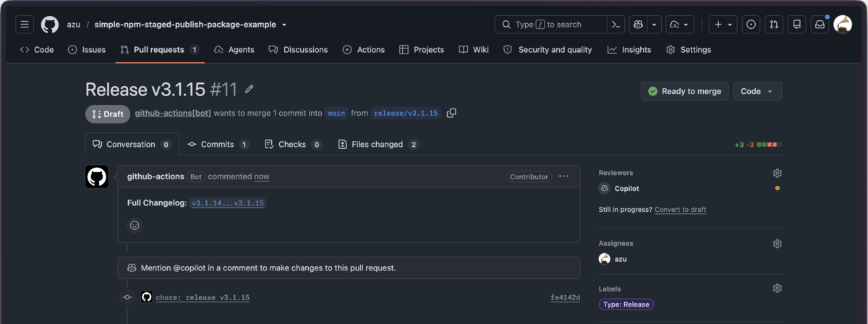Open the command palette icon
The image size is (868, 324).
(616, 25)
